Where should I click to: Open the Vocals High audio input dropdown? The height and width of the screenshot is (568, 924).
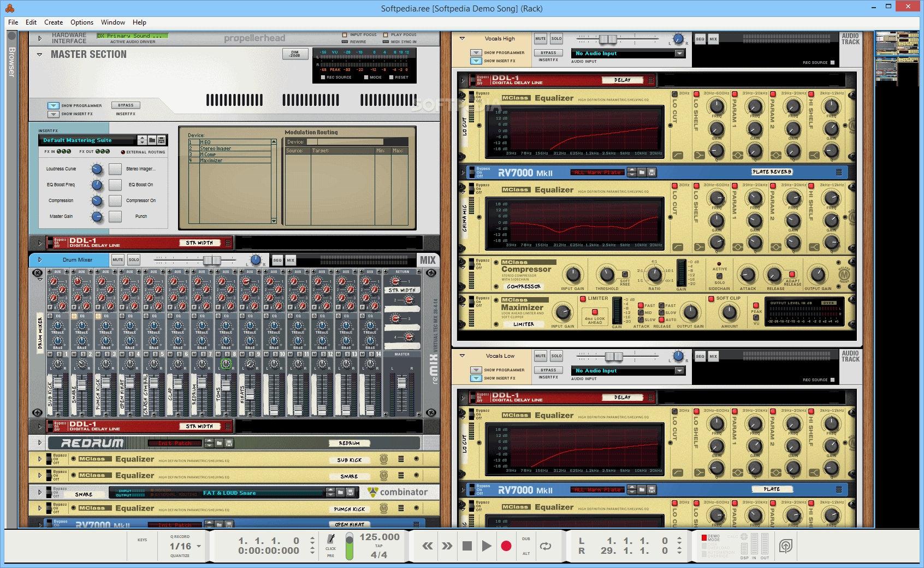679,54
